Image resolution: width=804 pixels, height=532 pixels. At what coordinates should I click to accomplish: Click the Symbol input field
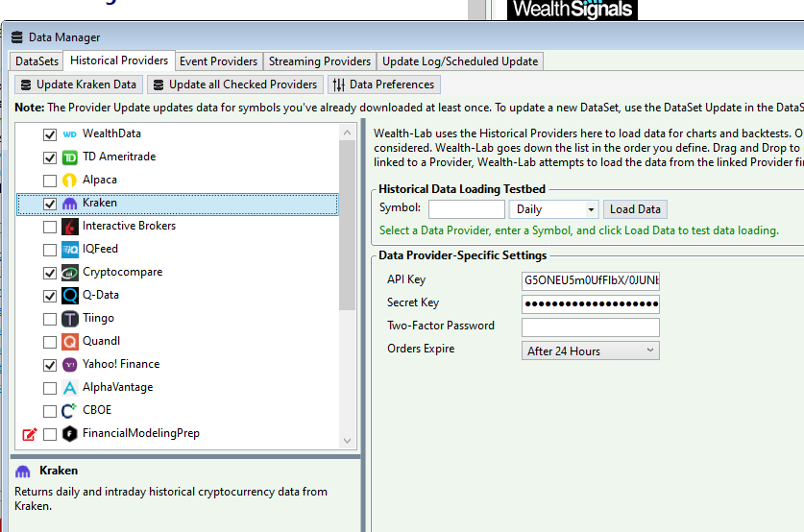(467, 209)
